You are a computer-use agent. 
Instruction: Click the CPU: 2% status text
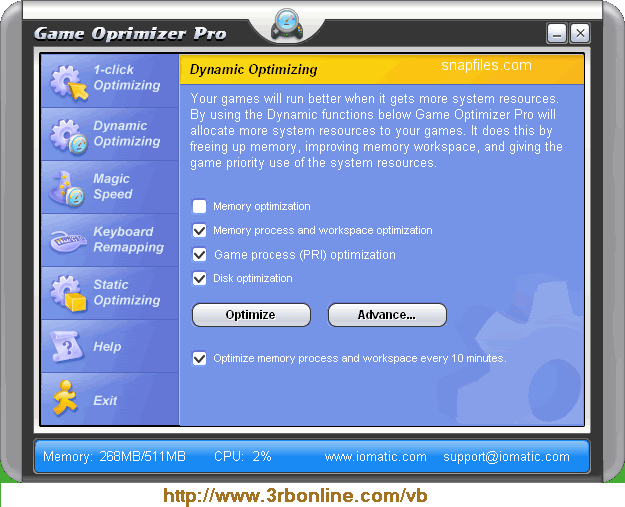tap(242, 456)
